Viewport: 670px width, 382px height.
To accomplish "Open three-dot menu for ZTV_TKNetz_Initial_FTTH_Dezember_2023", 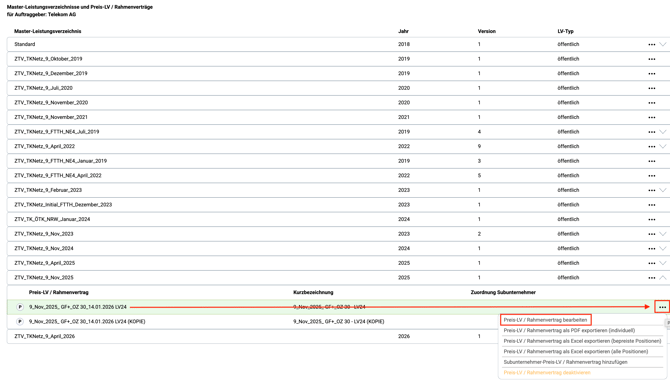I will (651, 205).
